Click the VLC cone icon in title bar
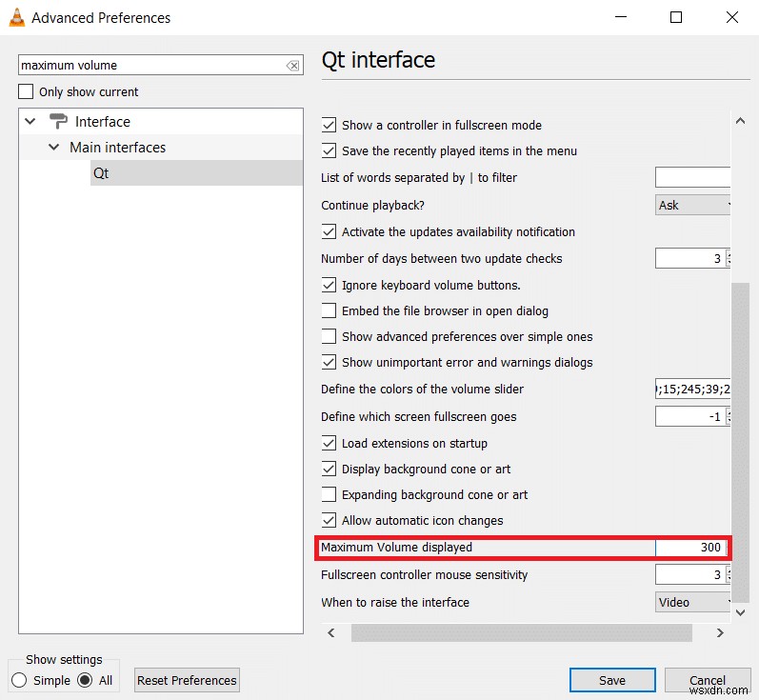 [x=17, y=17]
